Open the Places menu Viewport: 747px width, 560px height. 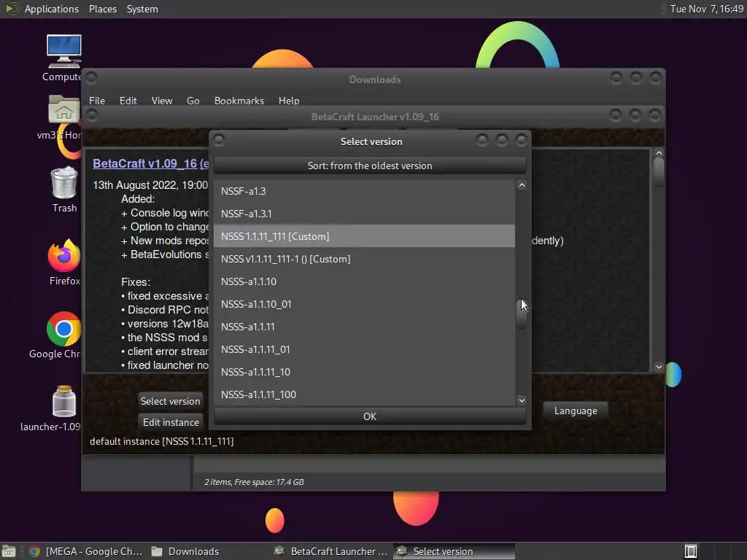click(102, 9)
